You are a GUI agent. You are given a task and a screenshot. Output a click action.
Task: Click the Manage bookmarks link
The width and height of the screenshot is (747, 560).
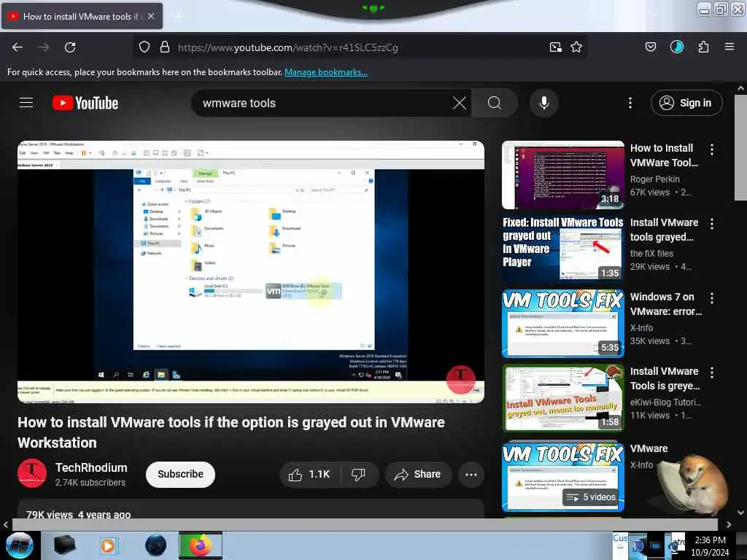(326, 72)
